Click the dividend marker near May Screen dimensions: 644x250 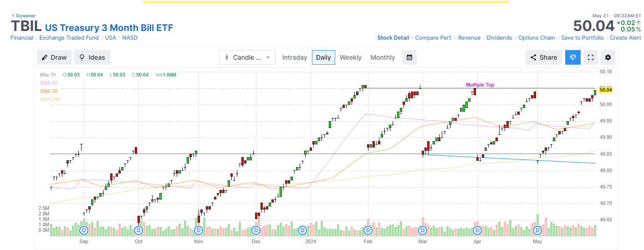click(x=537, y=230)
